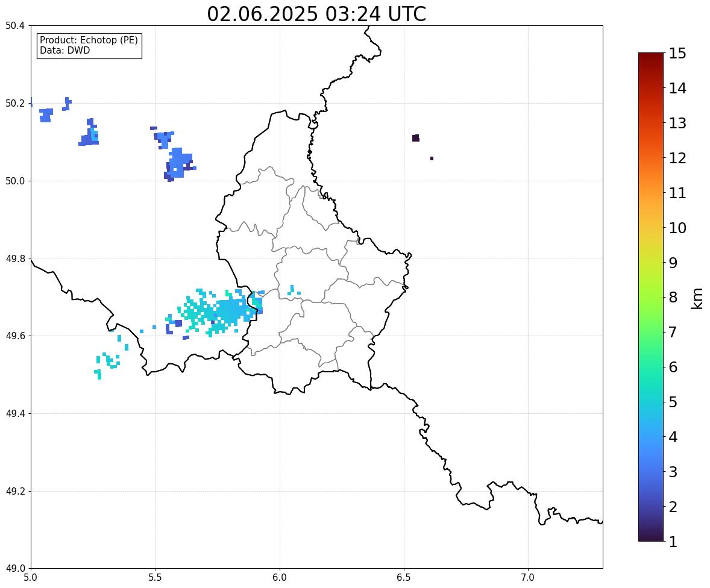The width and height of the screenshot is (710, 588).
Task: Click the 3 tick label on colorbar
Action: [x=673, y=471]
